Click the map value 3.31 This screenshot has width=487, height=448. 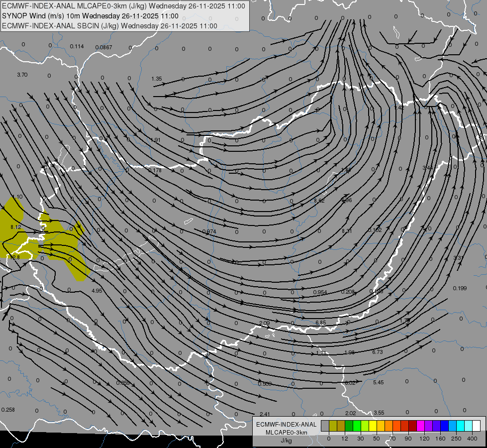(x=459, y=258)
